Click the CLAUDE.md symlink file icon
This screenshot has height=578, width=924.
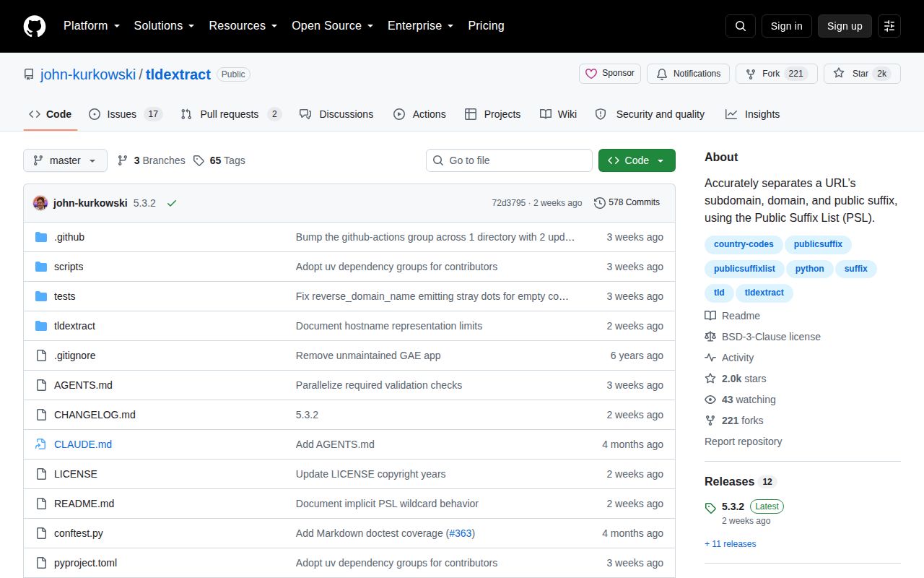[x=41, y=444]
